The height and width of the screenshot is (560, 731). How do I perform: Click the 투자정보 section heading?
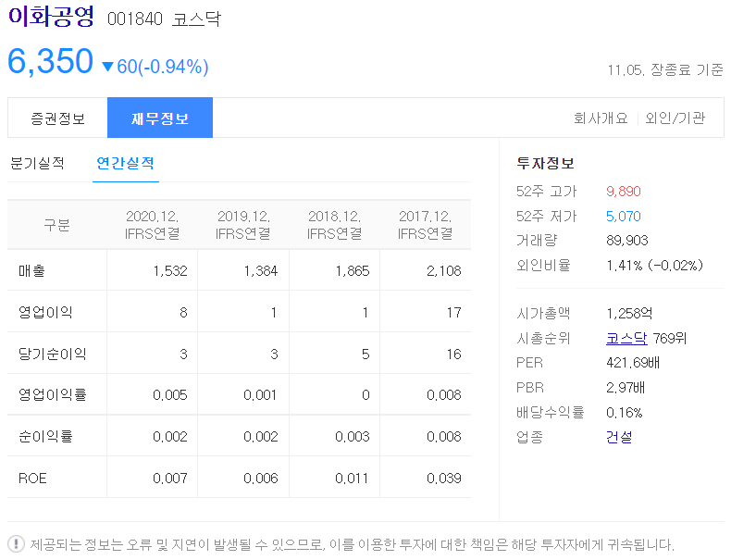pyautogui.click(x=545, y=163)
